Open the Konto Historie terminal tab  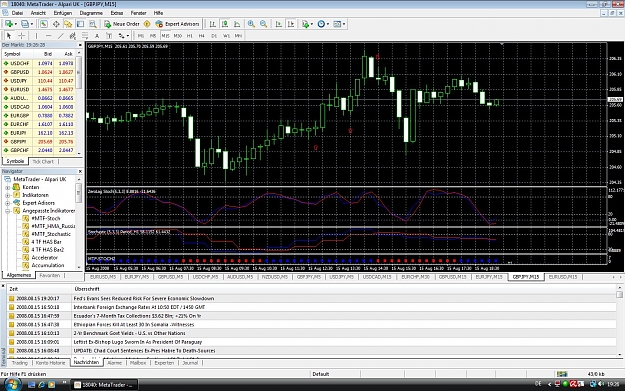tap(50, 363)
